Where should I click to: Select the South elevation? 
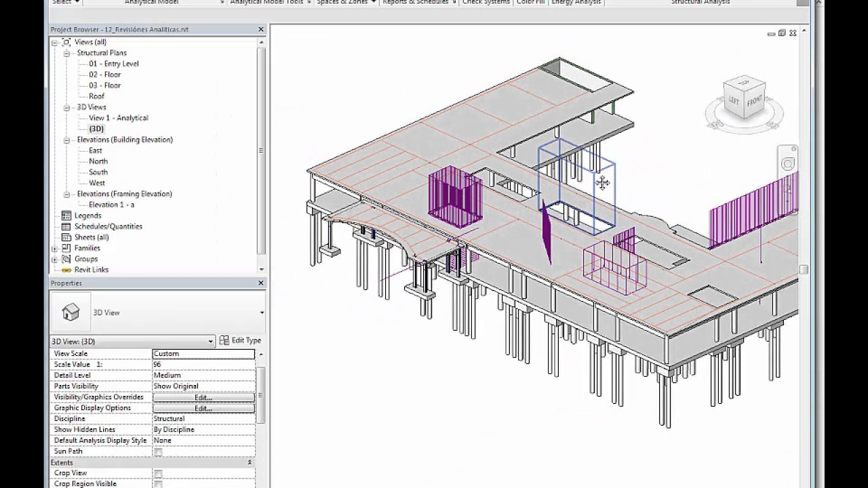pos(98,172)
